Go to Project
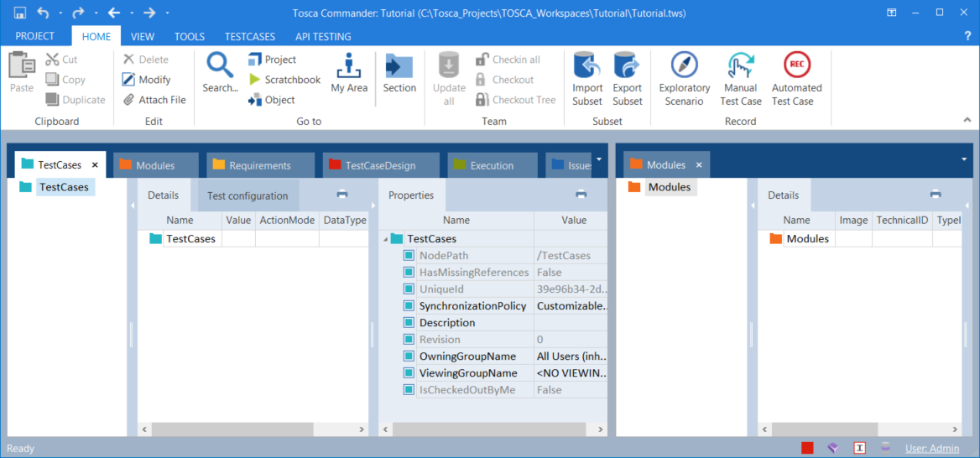This screenshot has height=458, width=980. [x=273, y=60]
